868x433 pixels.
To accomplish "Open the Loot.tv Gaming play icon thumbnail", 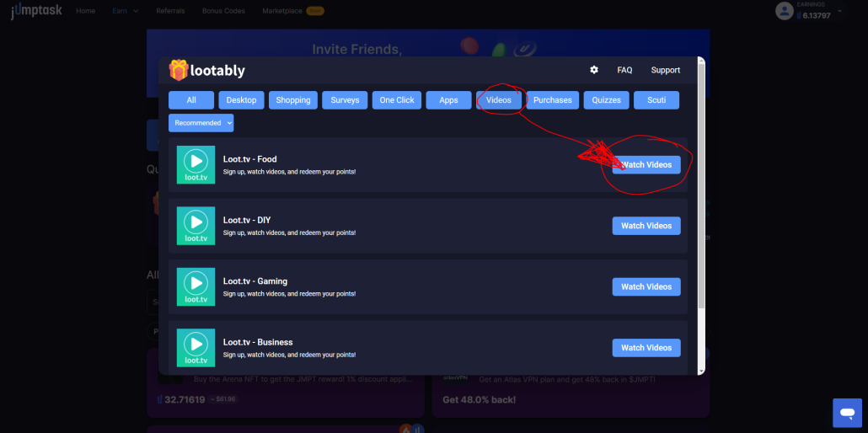I will click(196, 286).
